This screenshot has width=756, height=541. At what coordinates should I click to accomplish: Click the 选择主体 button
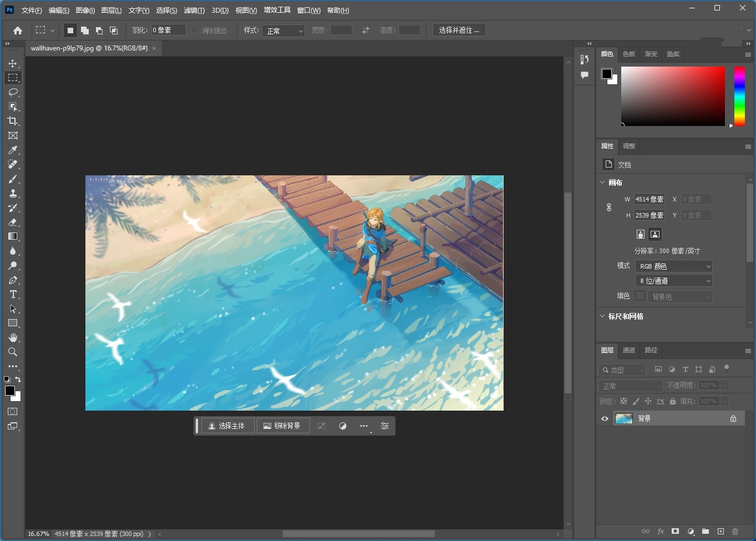[x=227, y=426]
